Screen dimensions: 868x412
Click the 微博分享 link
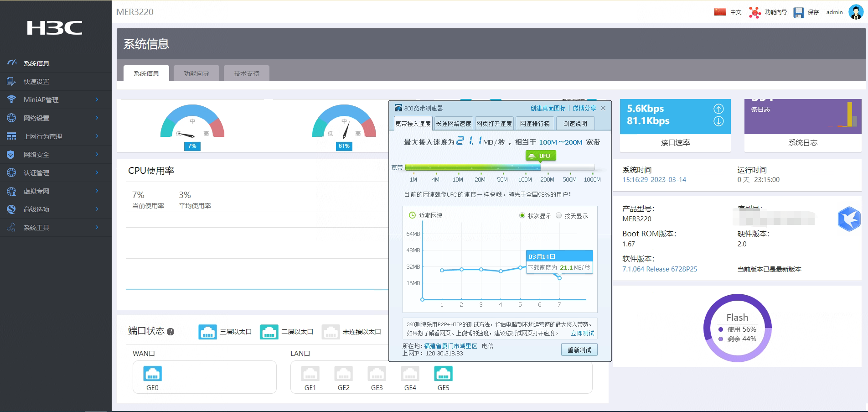tap(584, 108)
